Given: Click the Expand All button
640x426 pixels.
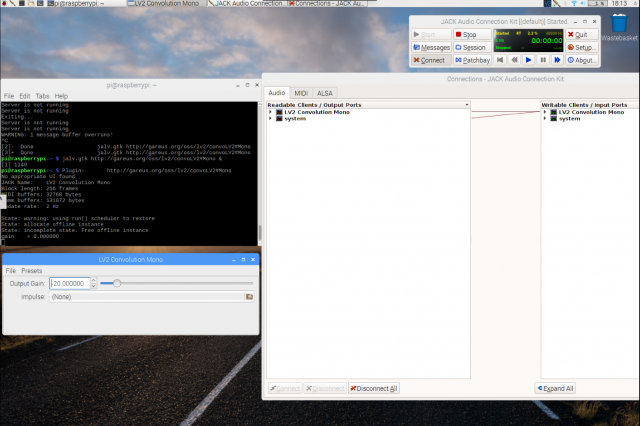Looking at the screenshot, I should click(556, 388).
